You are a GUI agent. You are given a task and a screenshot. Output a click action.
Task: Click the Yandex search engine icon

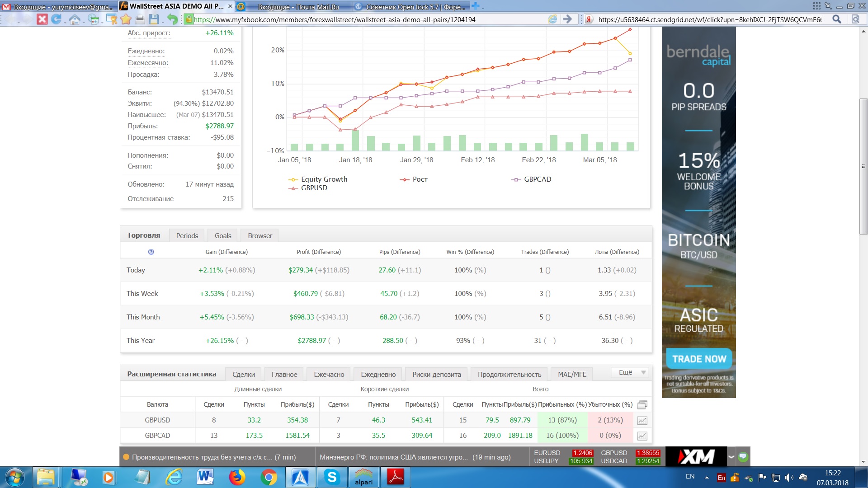(589, 19)
